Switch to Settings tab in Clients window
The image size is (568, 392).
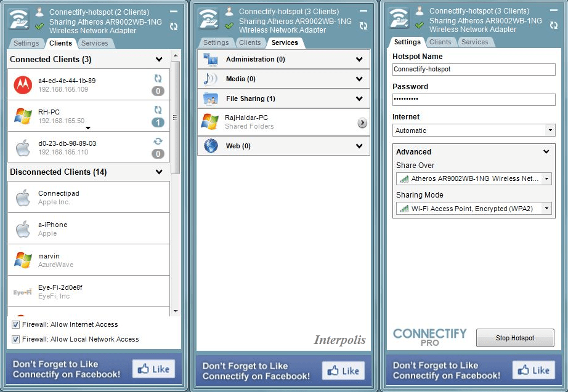(26, 43)
